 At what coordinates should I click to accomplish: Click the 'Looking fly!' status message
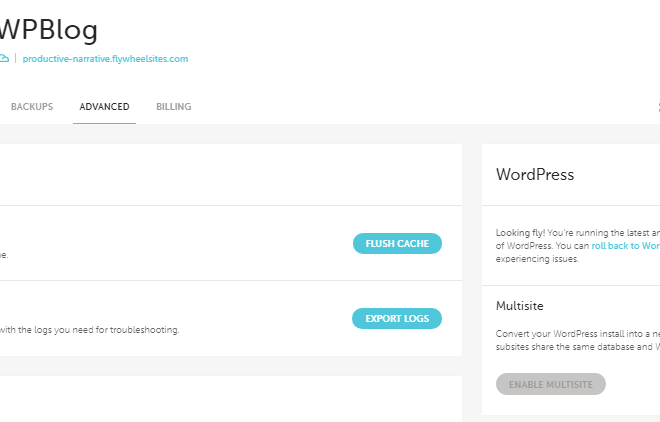tap(578, 246)
